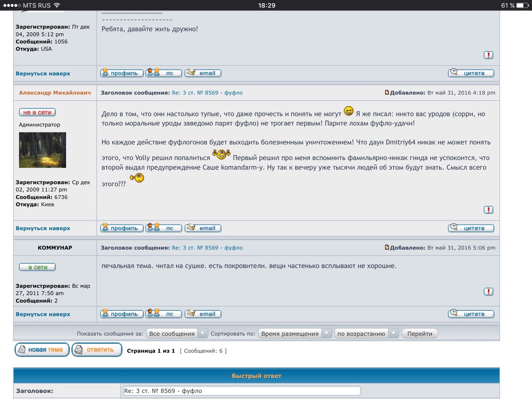
Task: Send private message (лс) to КОММУНАР
Action: coord(164,314)
